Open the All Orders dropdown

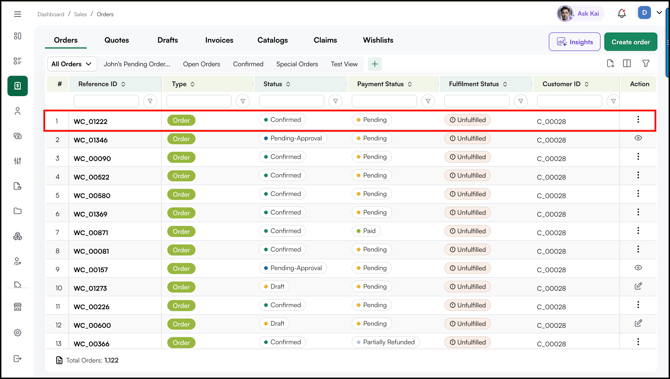[x=72, y=64]
